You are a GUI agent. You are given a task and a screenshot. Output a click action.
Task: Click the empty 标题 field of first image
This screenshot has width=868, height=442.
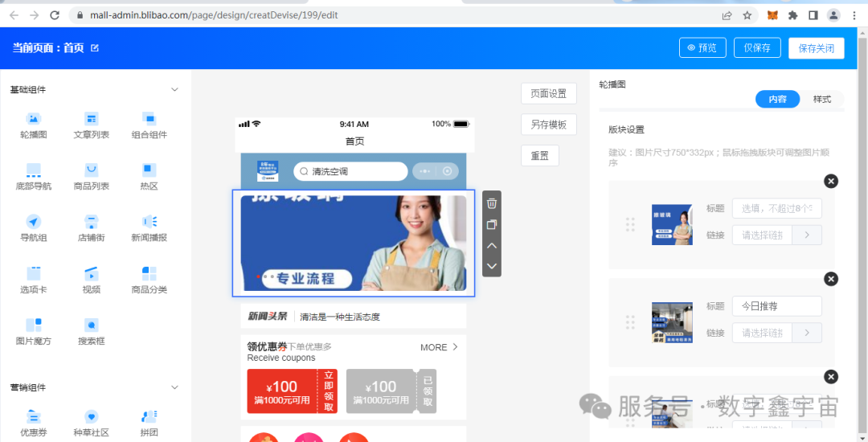pyautogui.click(x=777, y=209)
